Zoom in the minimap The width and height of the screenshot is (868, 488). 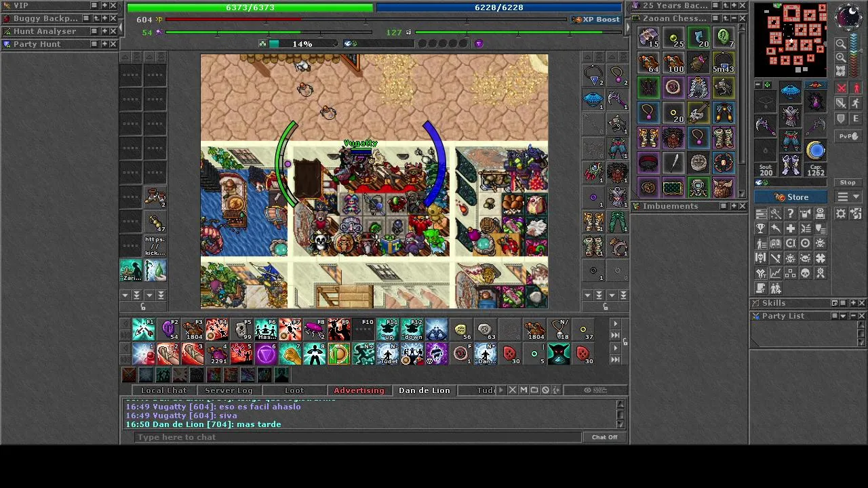(841, 58)
